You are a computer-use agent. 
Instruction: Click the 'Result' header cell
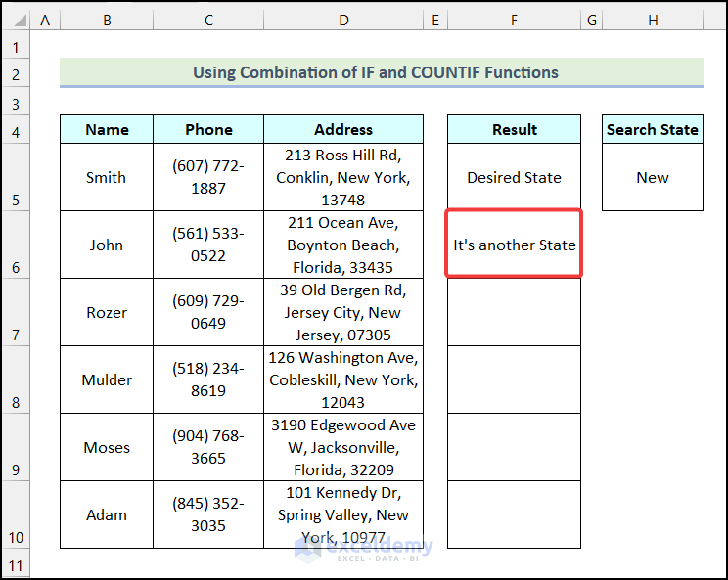tap(514, 129)
